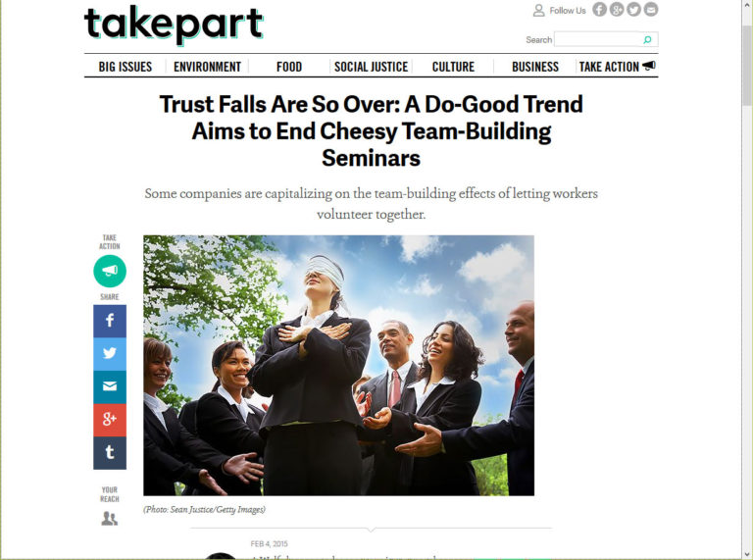Viewport: 753px width, 560px height.
Task: Click the email newsletter icon in header
Action: click(x=651, y=10)
